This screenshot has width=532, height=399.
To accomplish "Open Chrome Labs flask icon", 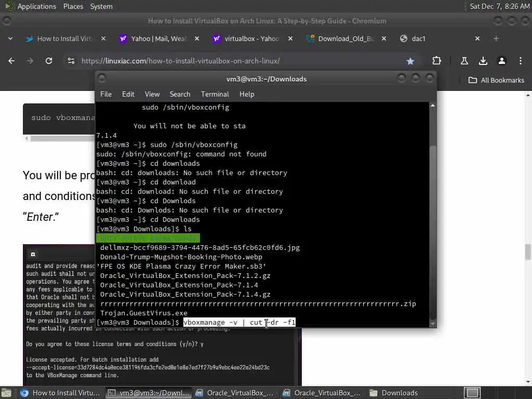I will [x=464, y=61].
